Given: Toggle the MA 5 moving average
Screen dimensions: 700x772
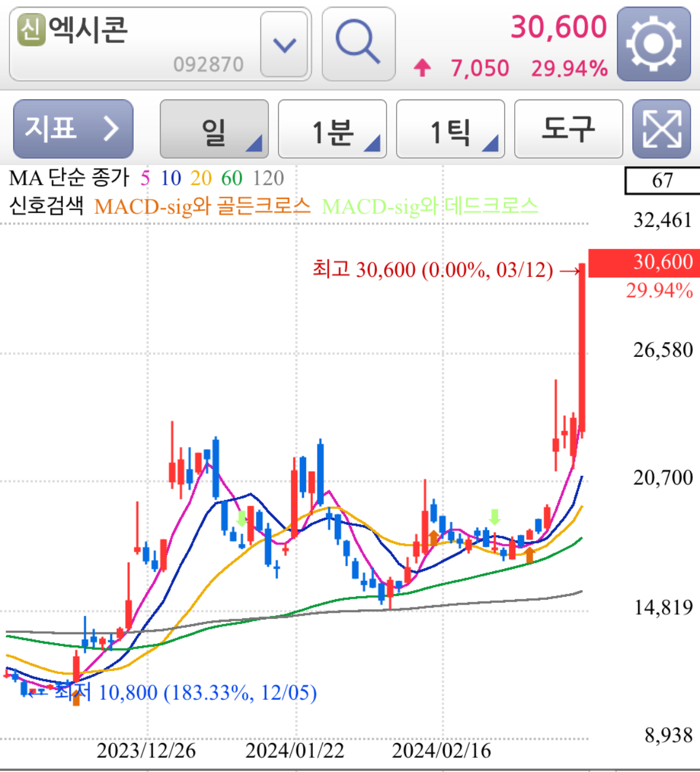Looking at the screenshot, I should point(144,177).
